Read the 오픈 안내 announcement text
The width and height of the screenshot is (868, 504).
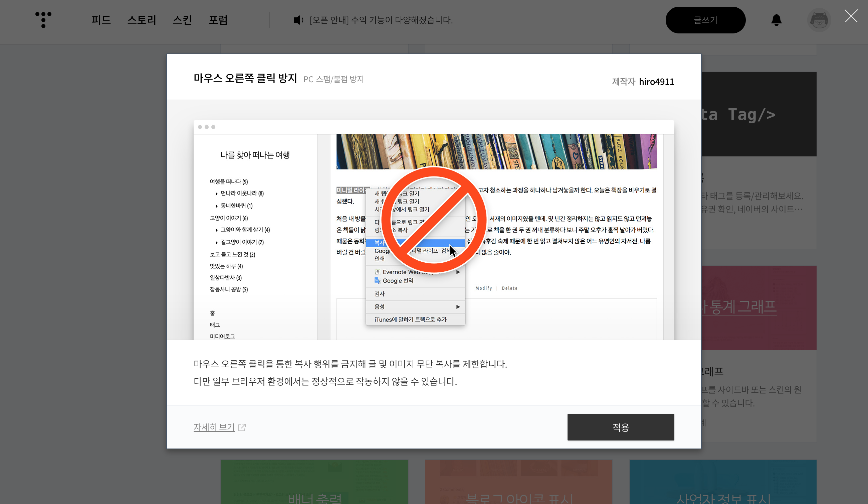click(381, 20)
